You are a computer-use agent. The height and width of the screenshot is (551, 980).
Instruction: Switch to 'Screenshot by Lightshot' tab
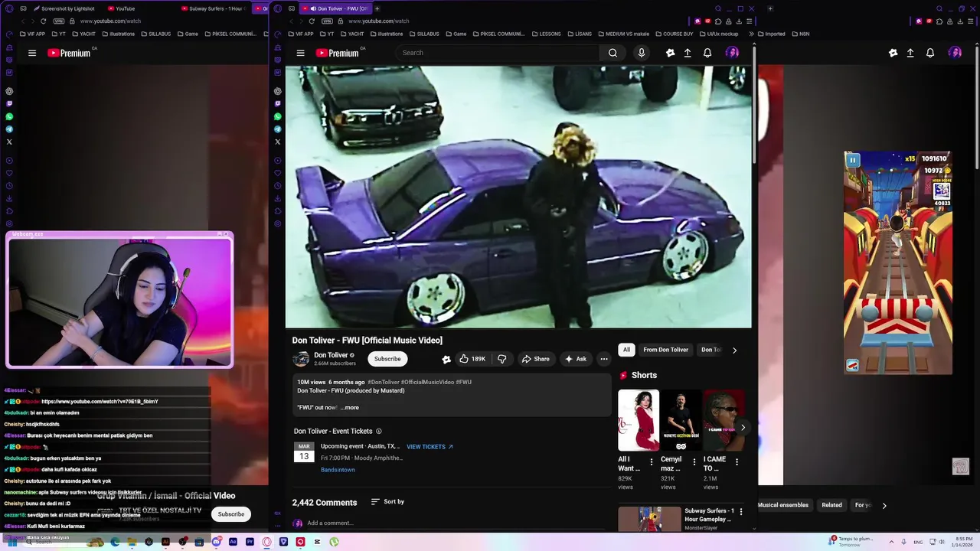point(64,8)
